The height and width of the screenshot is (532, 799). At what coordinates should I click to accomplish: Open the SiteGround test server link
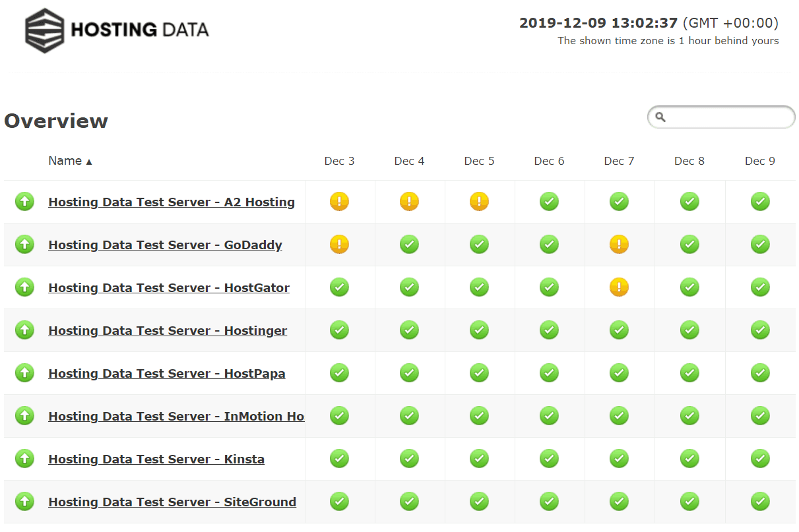point(172,502)
